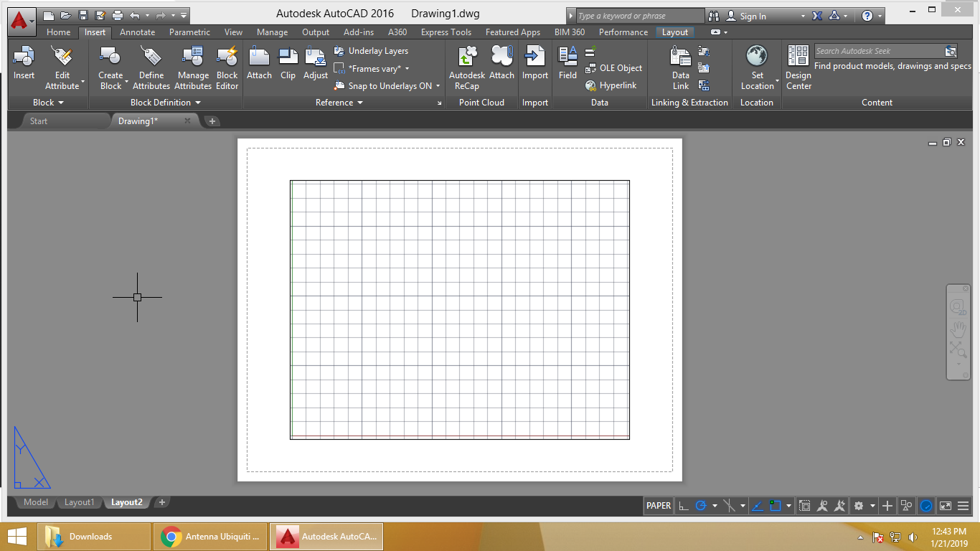Click the Plot printer icon
980x551 pixels.
click(x=118, y=15)
